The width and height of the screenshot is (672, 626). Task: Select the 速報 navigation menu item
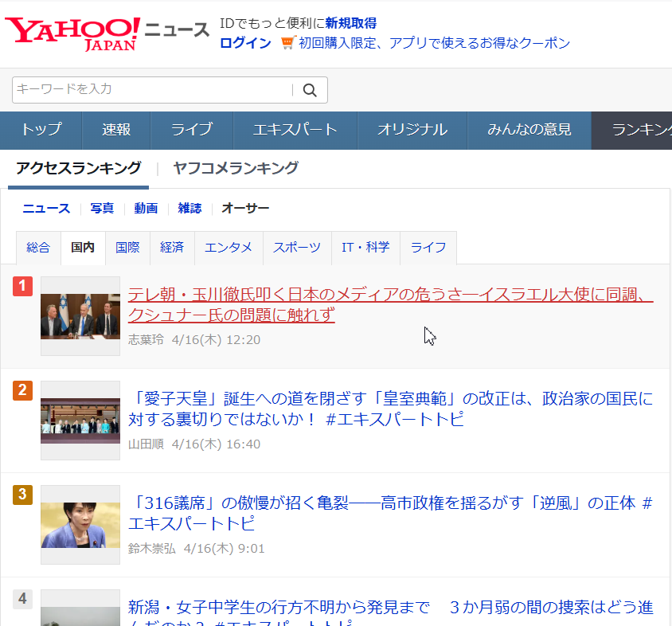[x=116, y=130]
